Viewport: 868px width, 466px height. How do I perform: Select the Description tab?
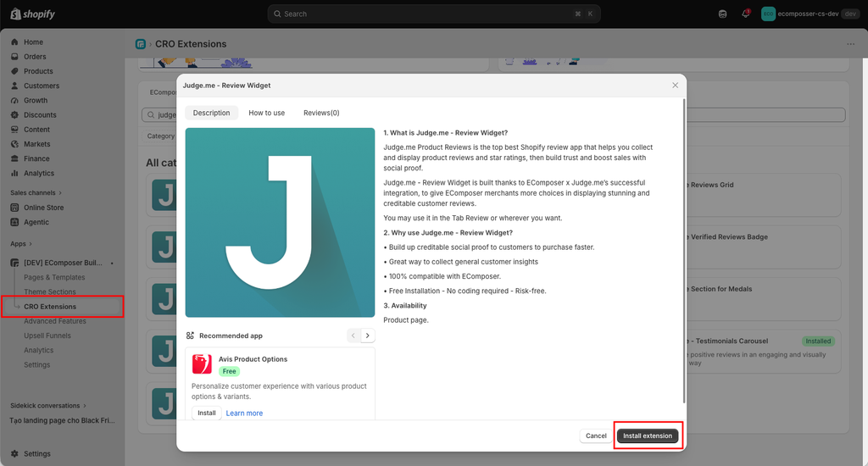(211, 113)
